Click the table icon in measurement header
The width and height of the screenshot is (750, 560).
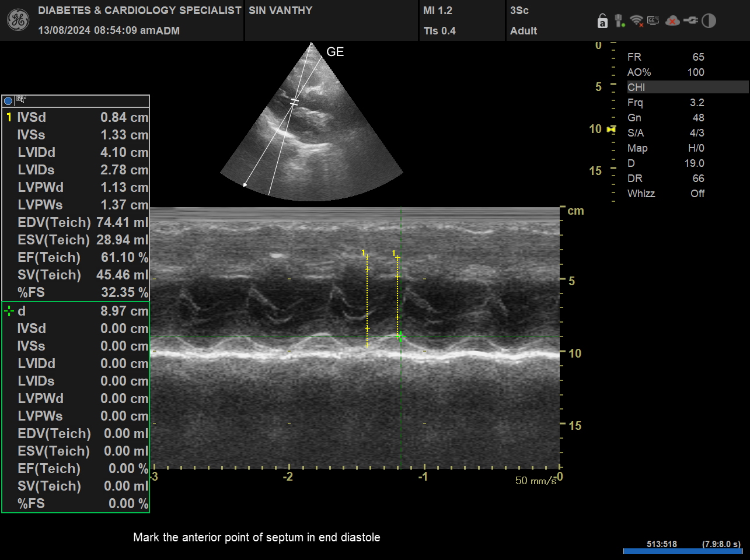click(21, 100)
